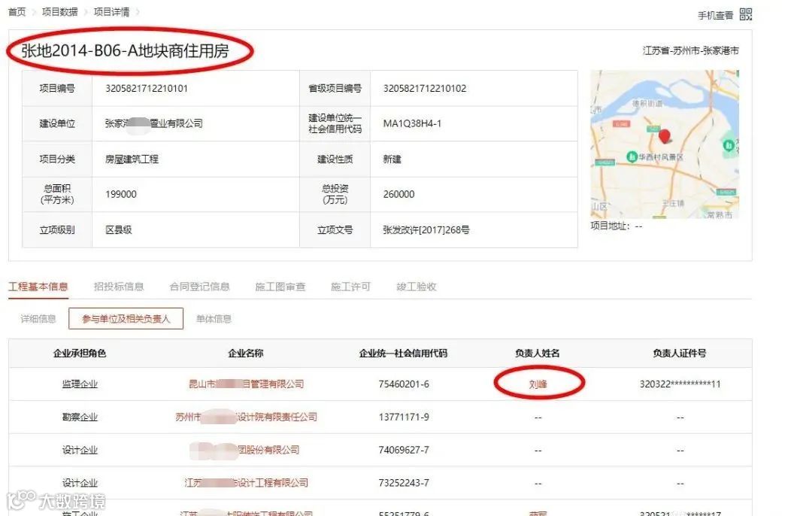Click 企业承担角色 column header
Image resolution: width=812 pixels, height=516 pixels.
[80, 354]
